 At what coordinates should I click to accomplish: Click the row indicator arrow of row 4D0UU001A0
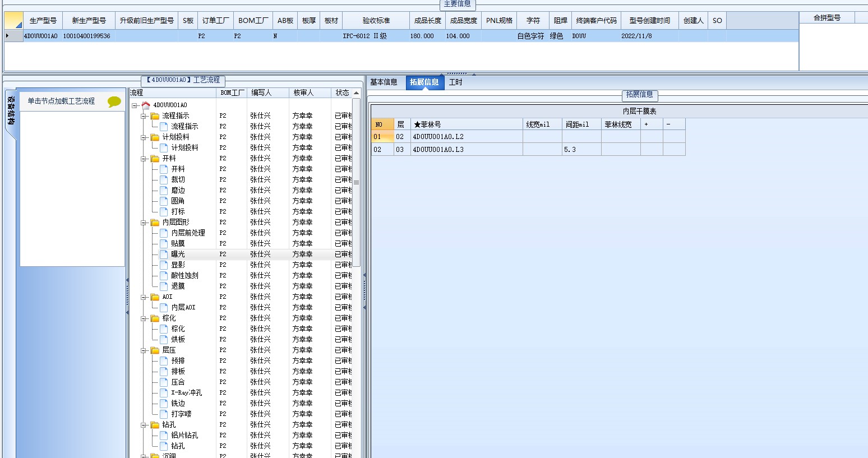(7, 36)
